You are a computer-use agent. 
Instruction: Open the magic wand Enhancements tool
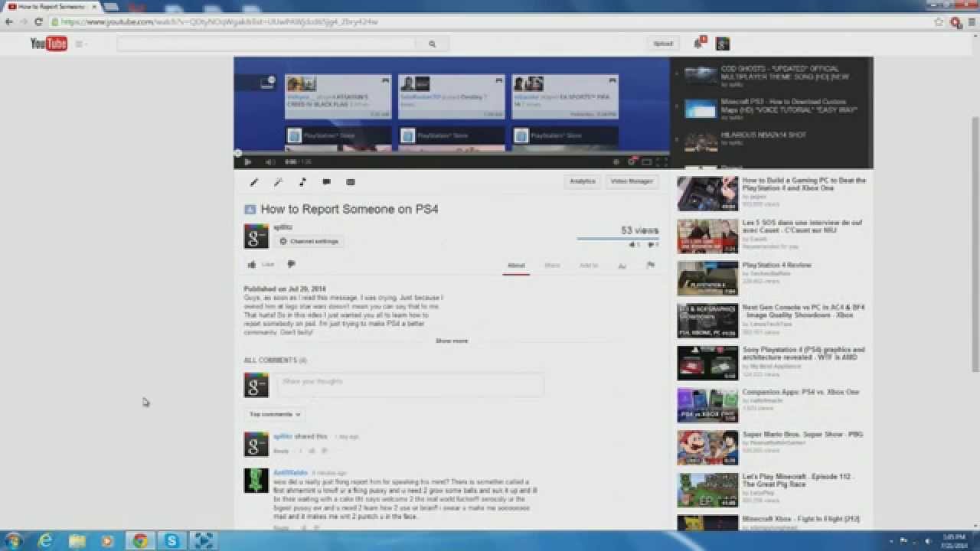279,182
